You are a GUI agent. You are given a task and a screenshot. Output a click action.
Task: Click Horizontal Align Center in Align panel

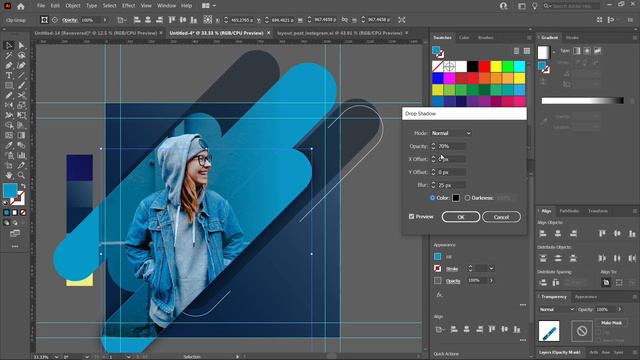[x=558, y=233]
